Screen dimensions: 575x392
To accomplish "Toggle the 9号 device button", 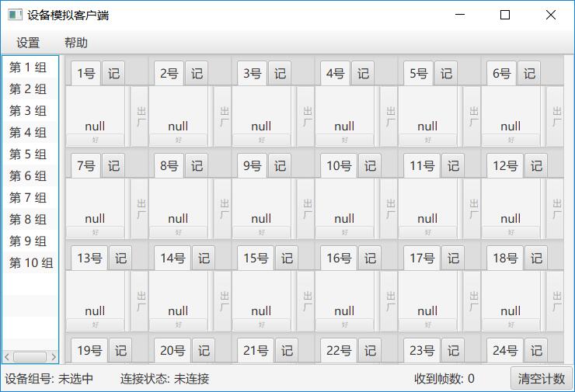I will pos(253,165).
